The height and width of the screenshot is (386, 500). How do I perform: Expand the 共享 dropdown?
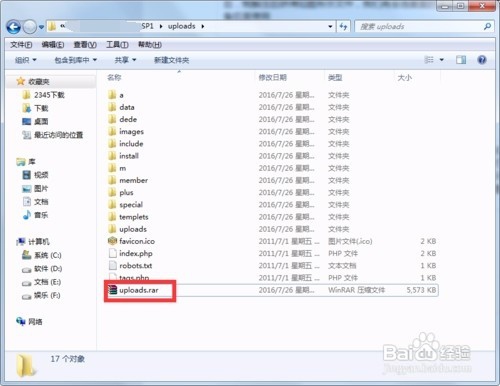(125, 60)
